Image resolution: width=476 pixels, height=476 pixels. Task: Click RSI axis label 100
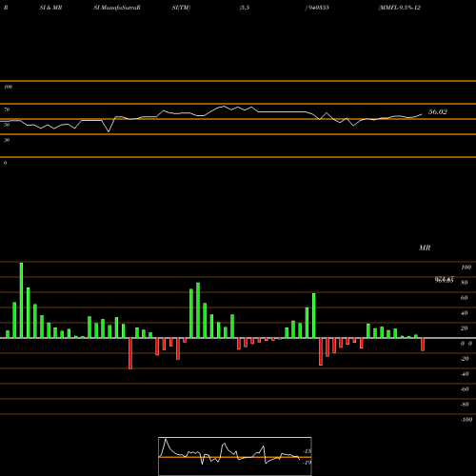(x=8, y=87)
